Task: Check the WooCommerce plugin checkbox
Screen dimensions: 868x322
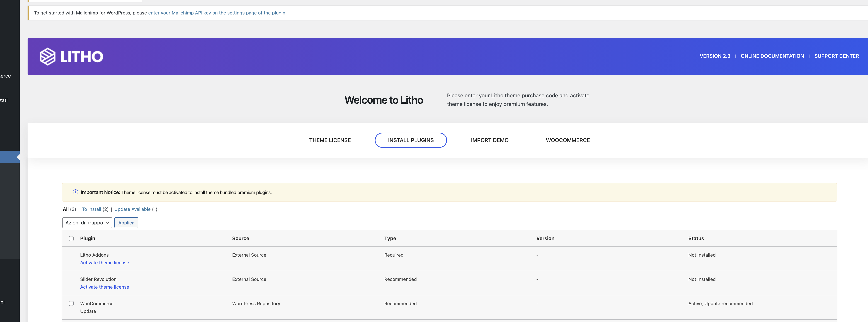Action: pos(71,303)
